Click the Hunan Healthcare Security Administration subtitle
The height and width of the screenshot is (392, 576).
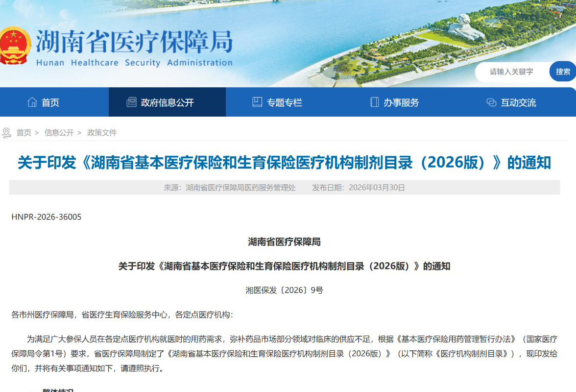point(134,63)
